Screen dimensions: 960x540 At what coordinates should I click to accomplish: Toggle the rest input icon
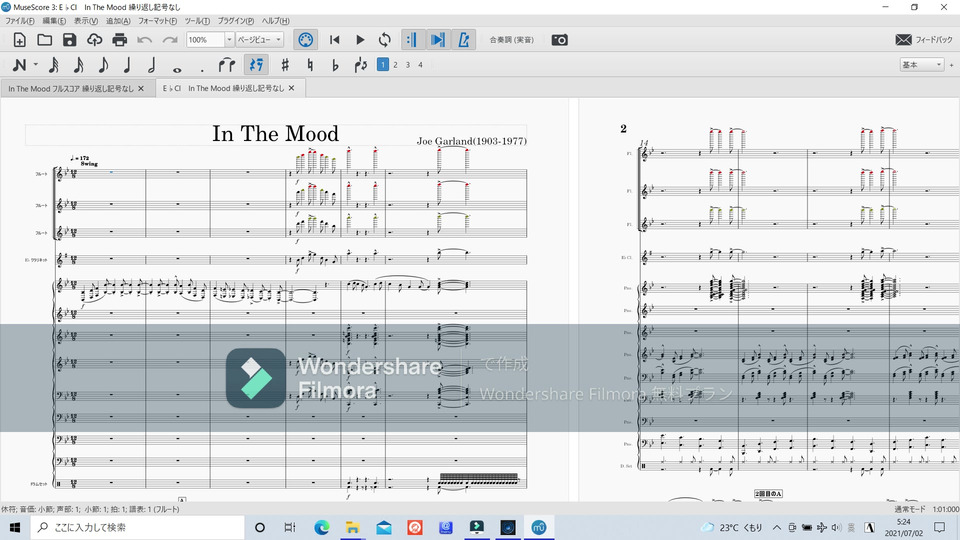[256, 64]
